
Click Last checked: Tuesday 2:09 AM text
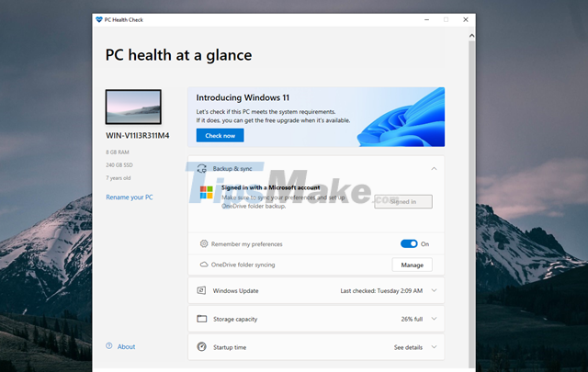[381, 290]
